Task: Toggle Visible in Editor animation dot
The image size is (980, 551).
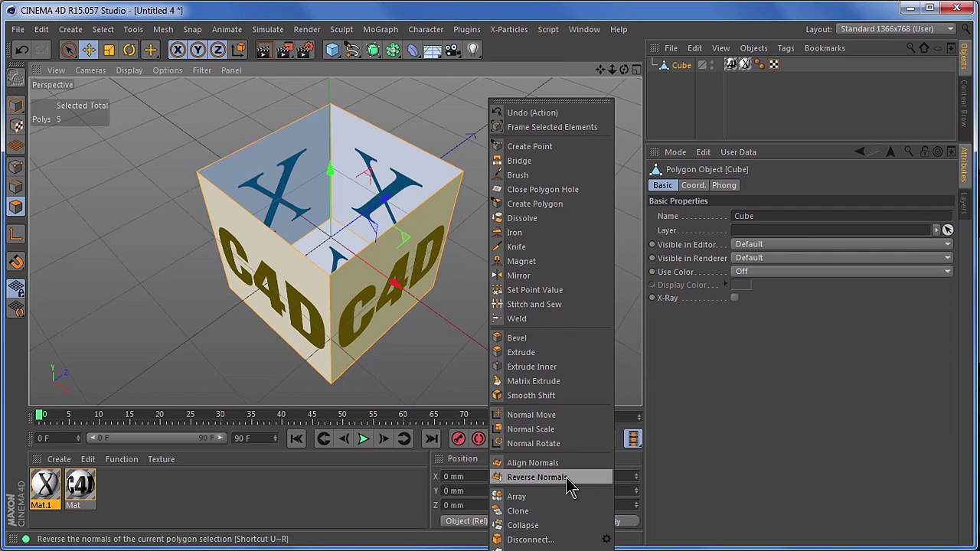Action: (652, 244)
